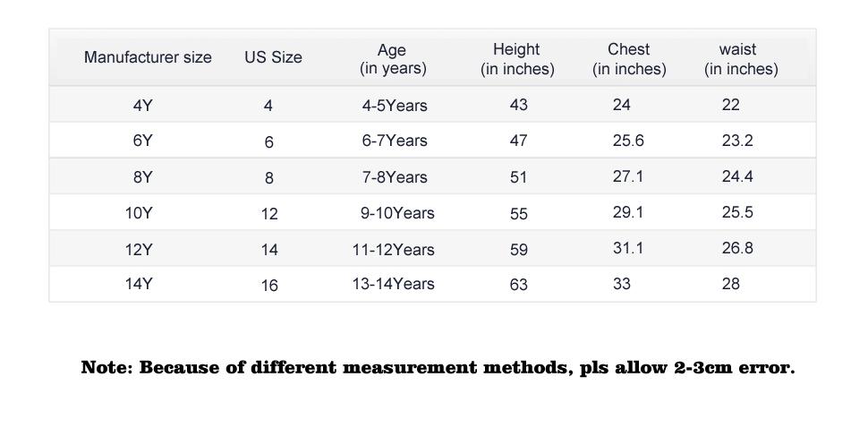868x428 pixels.
Task: Click the 13-14Years age cell
Action: pos(393,284)
